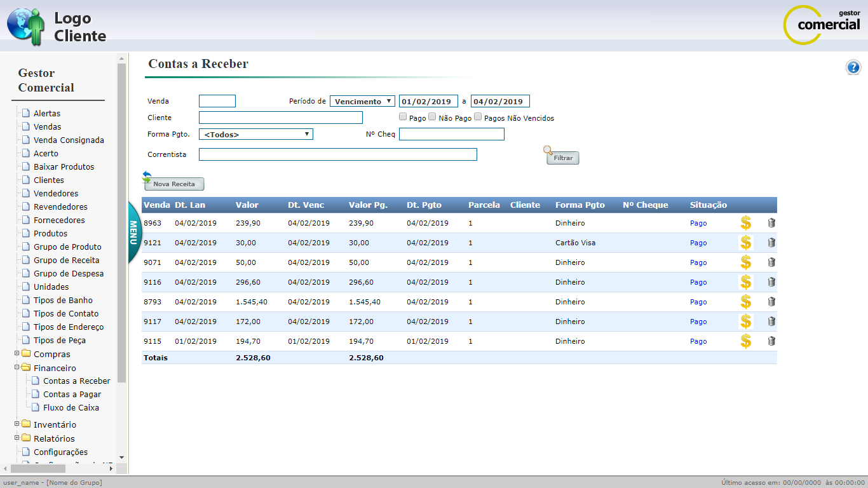Open Grupo de Despesa in sidebar
868x488 pixels.
pyautogui.click(x=69, y=273)
